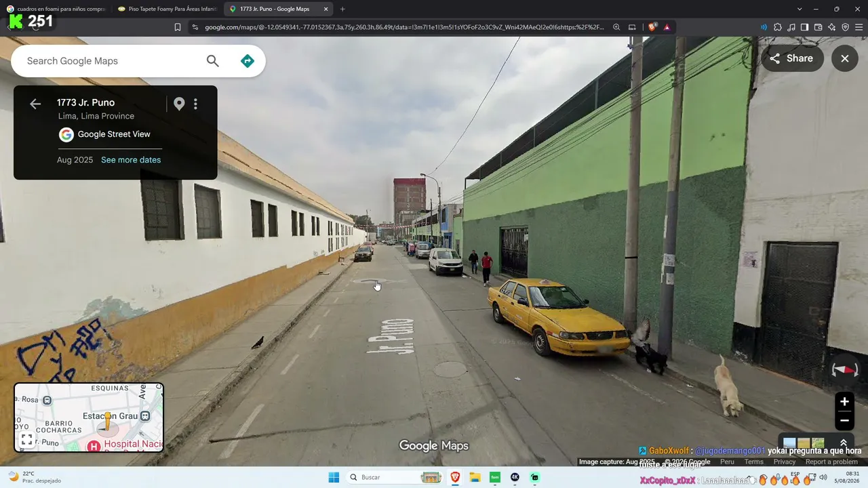The width and height of the screenshot is (868, 488).
Task: Close Street View with the round X button
Action: coord(845,58)
